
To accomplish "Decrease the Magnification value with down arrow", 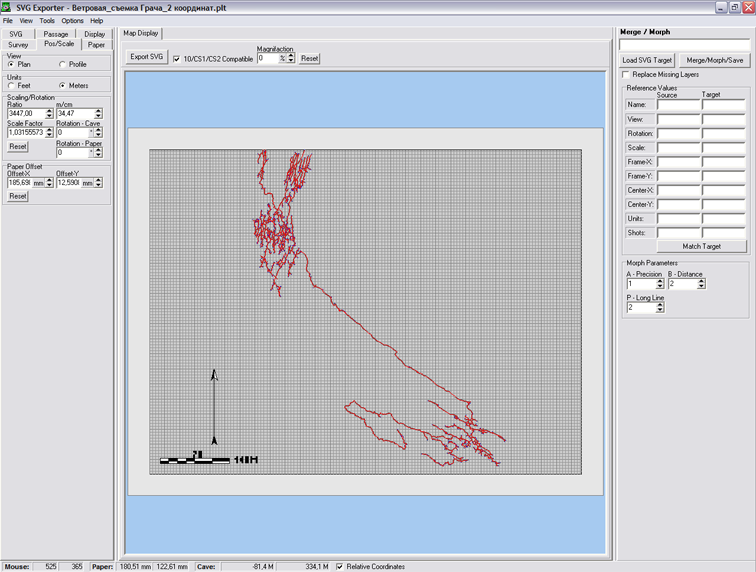I will 292,61.
